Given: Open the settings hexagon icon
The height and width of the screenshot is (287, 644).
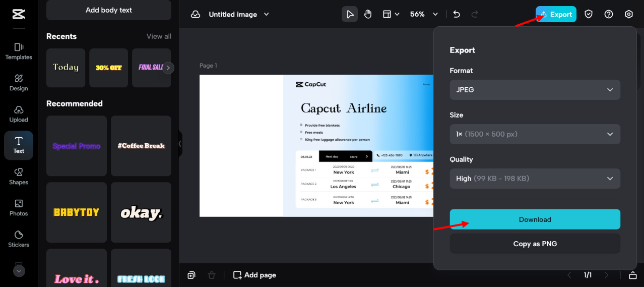Looking at the screenshot, I should [x=629, y=14].
